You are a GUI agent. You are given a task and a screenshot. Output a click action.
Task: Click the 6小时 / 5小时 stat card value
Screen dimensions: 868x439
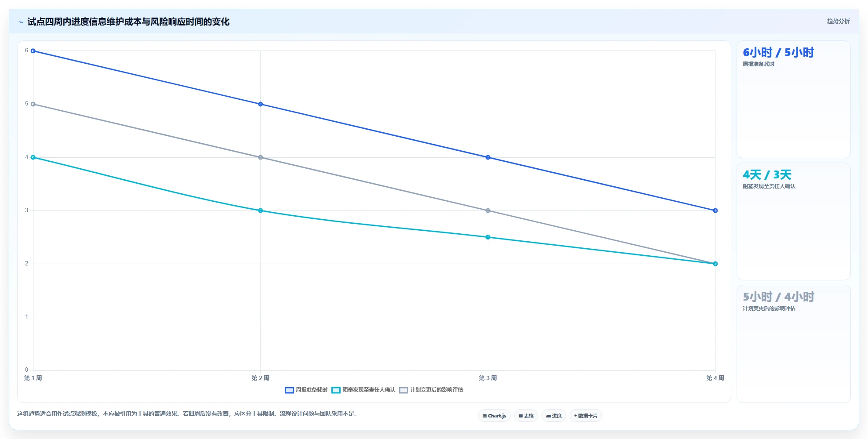(x=778, y=53)
